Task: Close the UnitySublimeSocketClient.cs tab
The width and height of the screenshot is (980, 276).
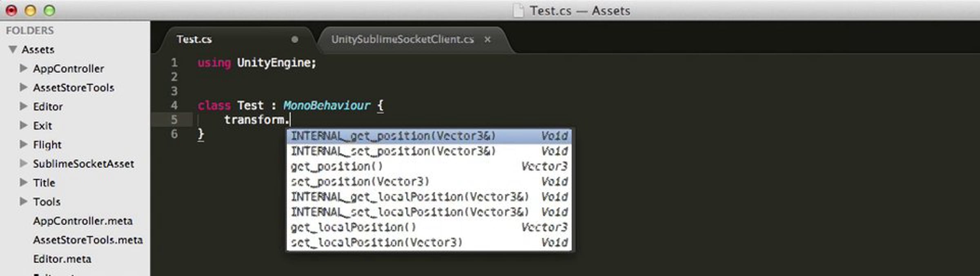Action: 487,40
